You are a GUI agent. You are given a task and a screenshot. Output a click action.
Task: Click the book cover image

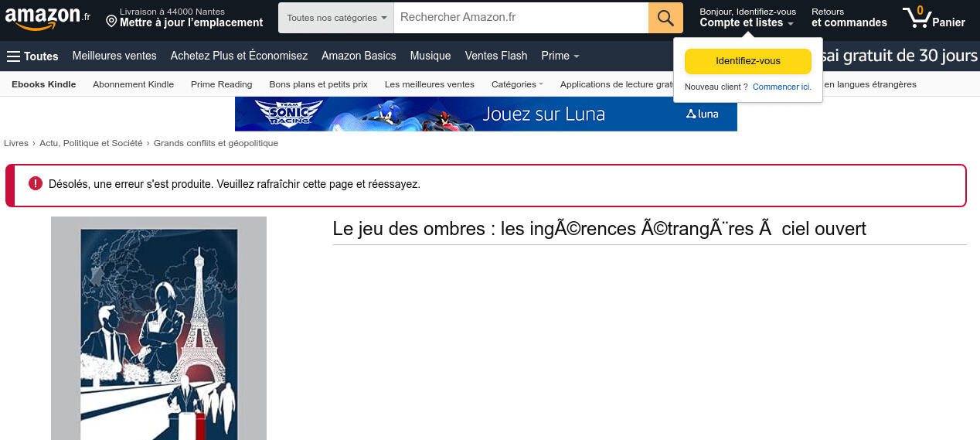[158, 329]
